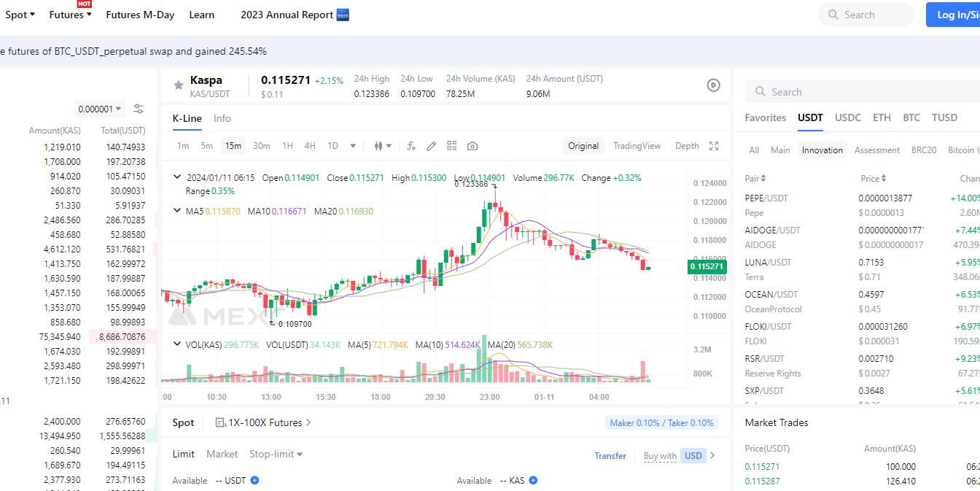Expand the Buy with USD arrow
The image size is (980, 491).
point(712,455)
